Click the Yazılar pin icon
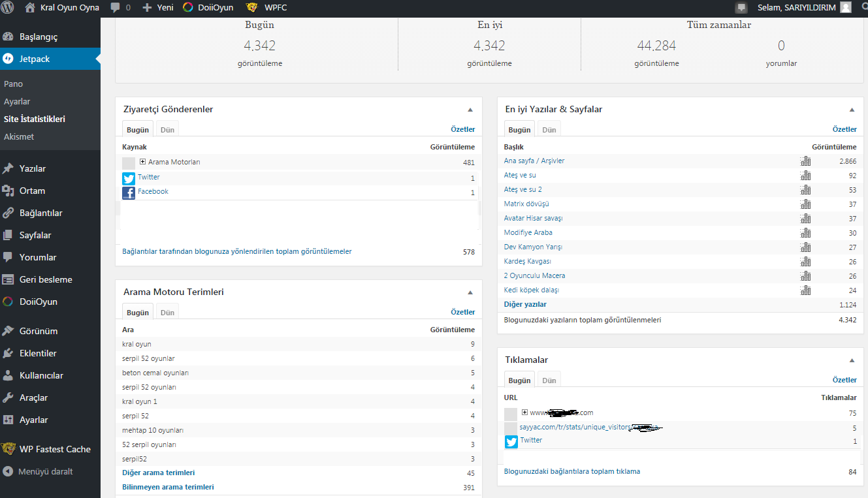The image size is (868, 498). 8,168
